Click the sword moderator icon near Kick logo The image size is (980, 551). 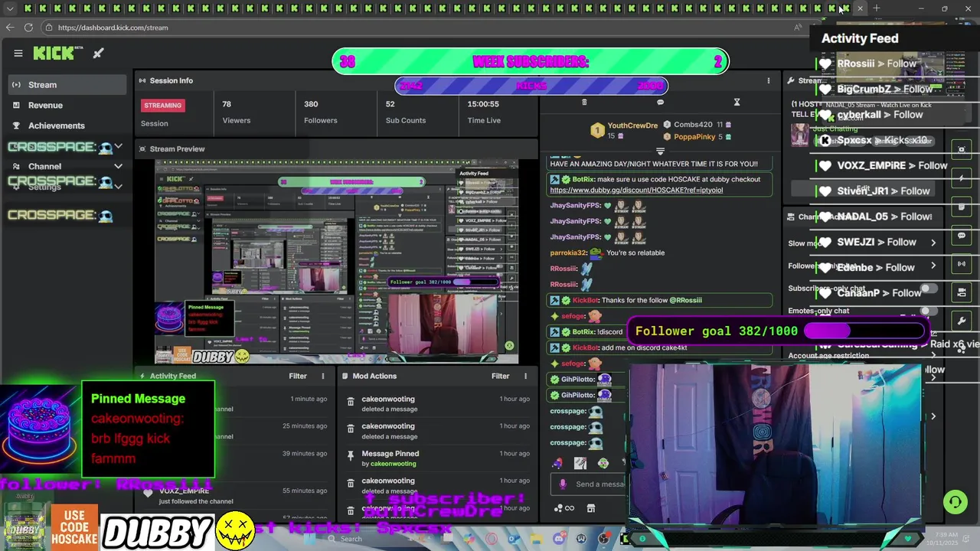[99, 54]
